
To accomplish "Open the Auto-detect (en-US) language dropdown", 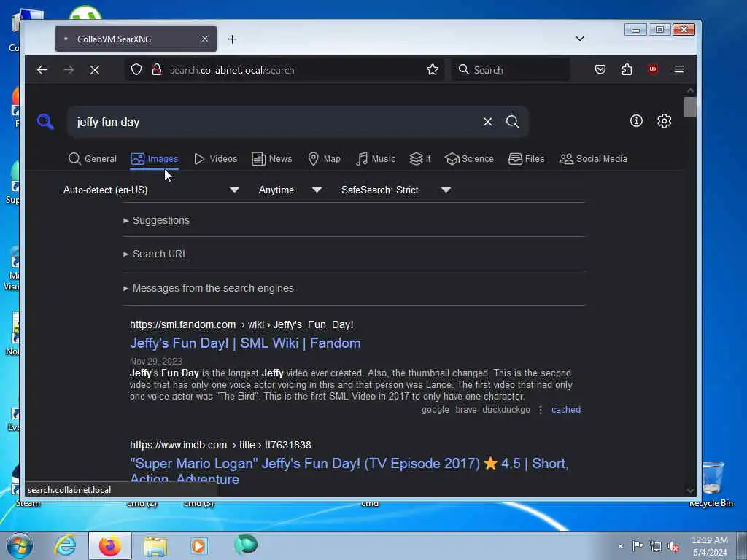I will 151,190.
